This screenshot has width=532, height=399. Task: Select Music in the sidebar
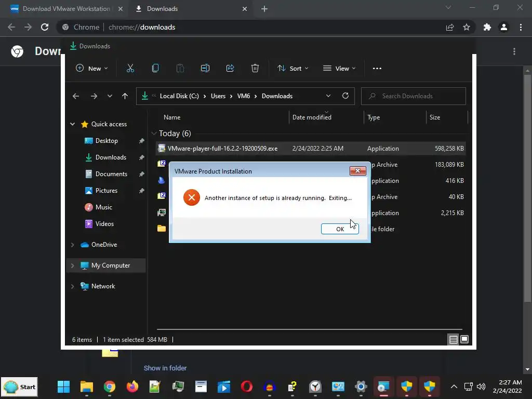pyautogui.click(x=103, y=207)
